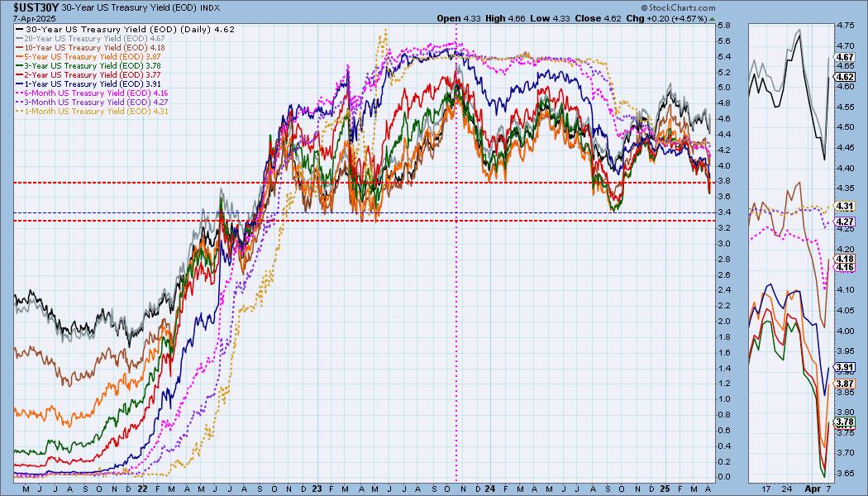Click the Chg +0.20 (+4.57%) readout
Viewport: 868px width, 496px height.
[667, 18]
